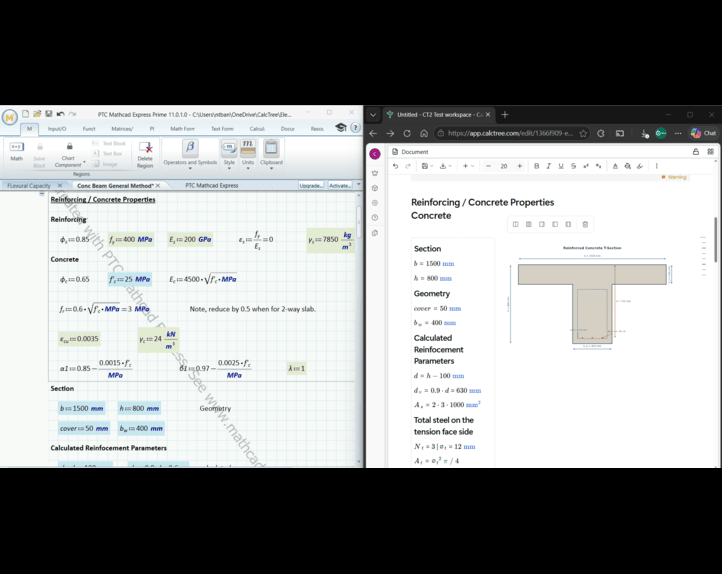722x574 pixels.
Task: Select the second column layout option
Action: pos(529,224)
